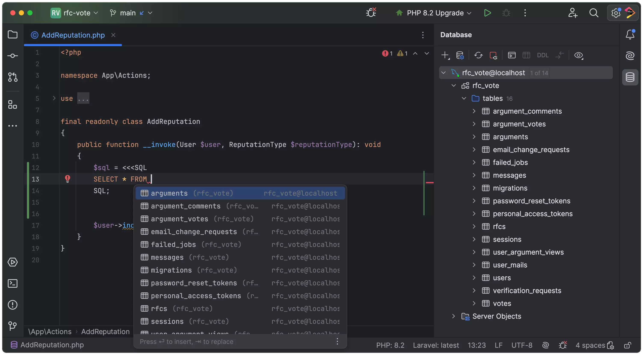Click the error intention bulb on line 13

(68, 179)
